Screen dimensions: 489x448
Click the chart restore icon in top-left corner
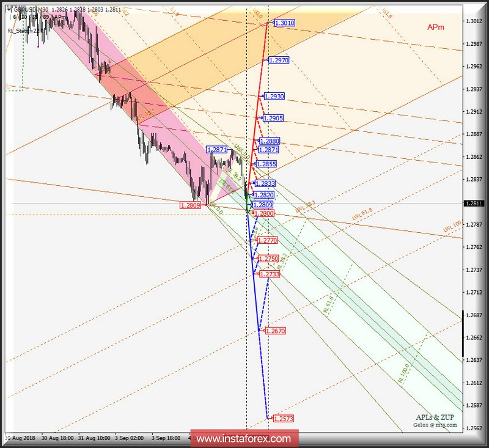[9, 8]
